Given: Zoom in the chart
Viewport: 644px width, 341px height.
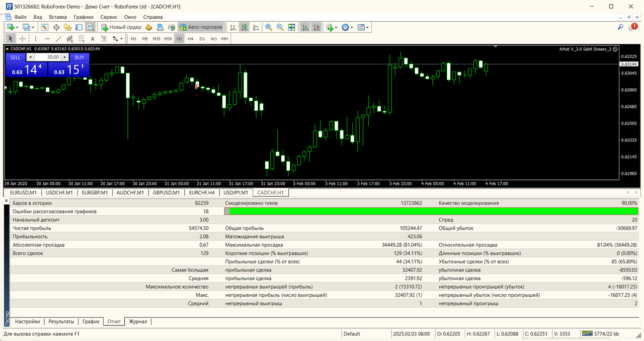Looking at the screenshot, I should (269, 27).
